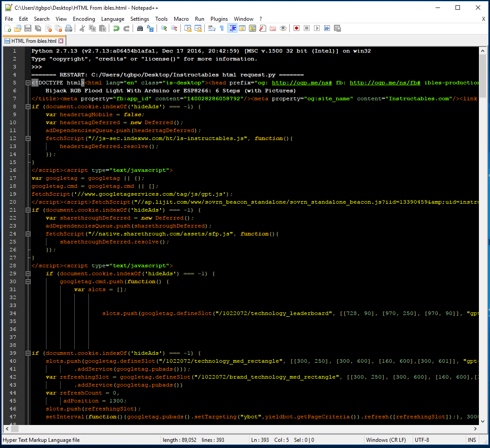Click the New file toolbar icon
Image resolution: width=490 pixels, height=448 pixels.
(x=8, y=28)
